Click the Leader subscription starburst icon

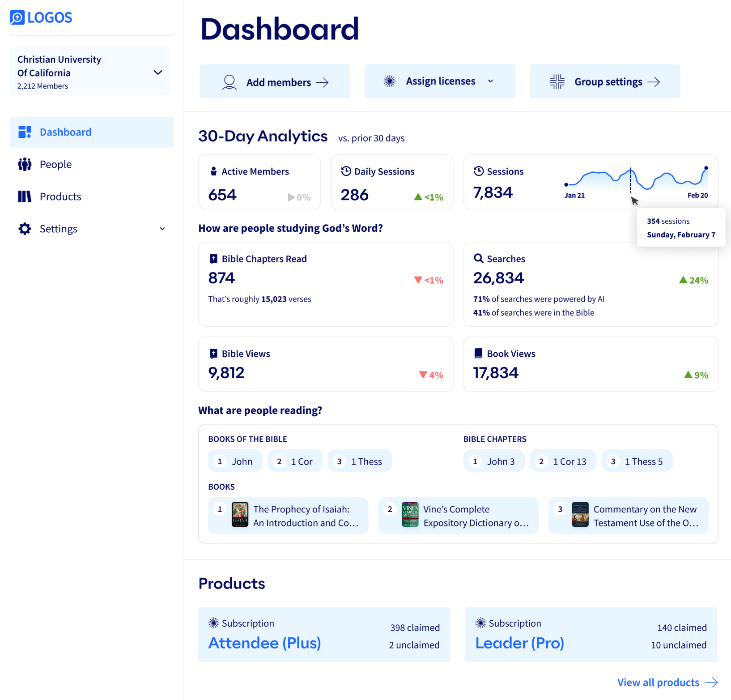(481, 623)
